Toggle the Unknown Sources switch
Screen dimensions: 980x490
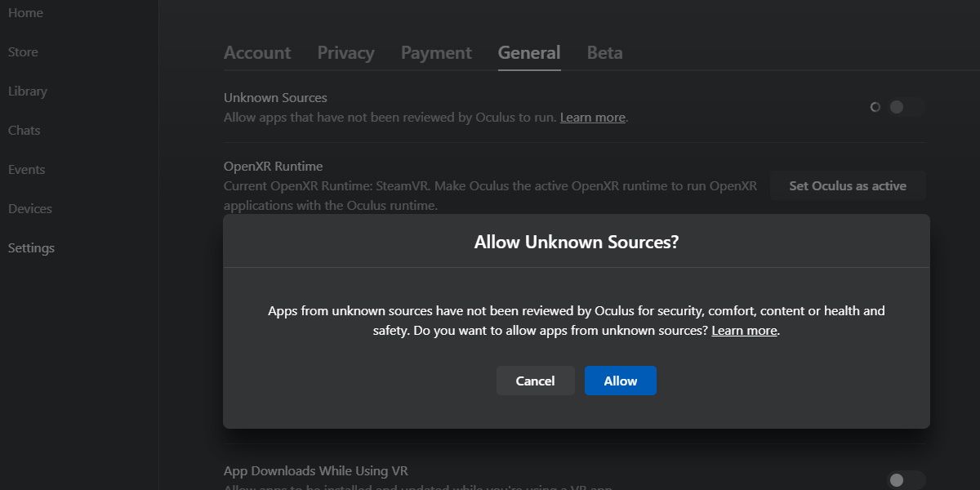click(906, 107)
